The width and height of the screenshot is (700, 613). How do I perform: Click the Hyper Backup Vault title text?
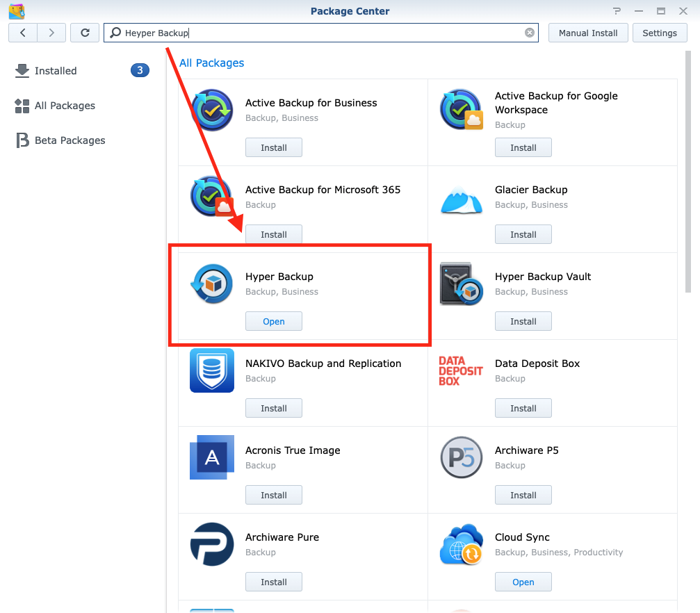[x=543, y=277]
